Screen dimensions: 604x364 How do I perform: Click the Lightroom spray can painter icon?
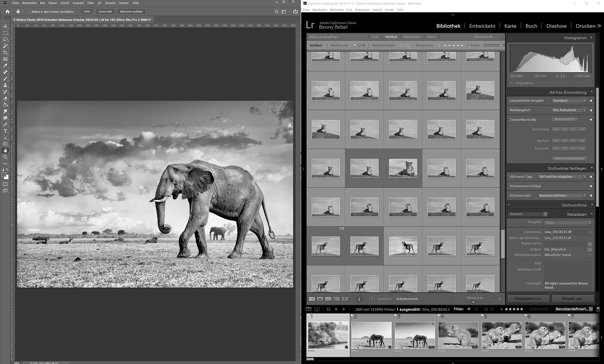click(x=359, y=299)
